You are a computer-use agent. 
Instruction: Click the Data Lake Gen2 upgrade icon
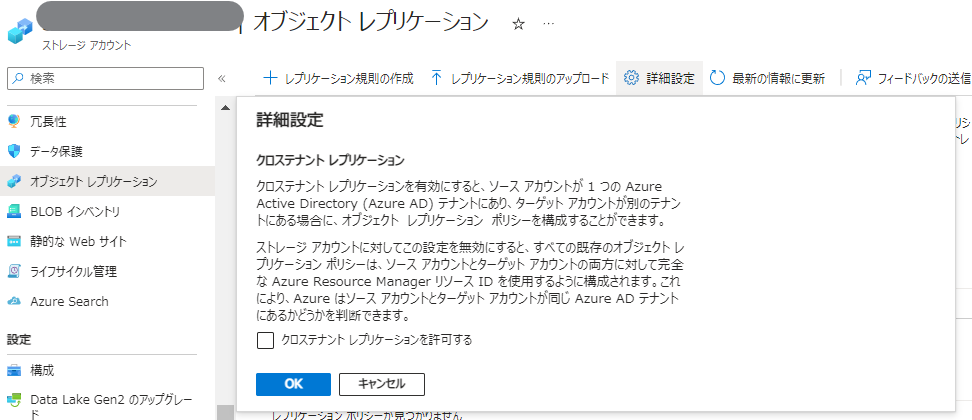[14, 400]
